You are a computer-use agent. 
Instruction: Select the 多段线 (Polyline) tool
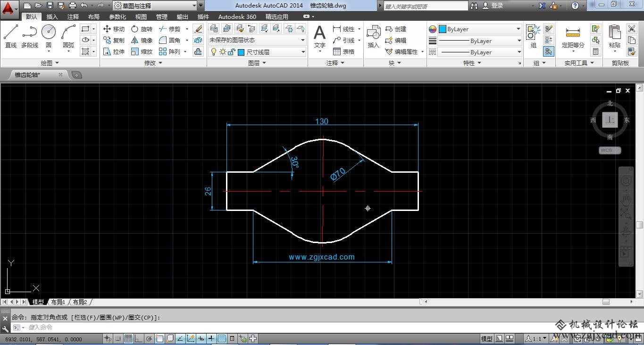pos(30,36)
